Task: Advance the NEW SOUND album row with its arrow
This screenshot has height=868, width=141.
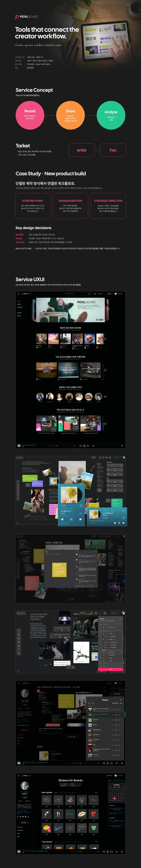Action: (105, 339)
